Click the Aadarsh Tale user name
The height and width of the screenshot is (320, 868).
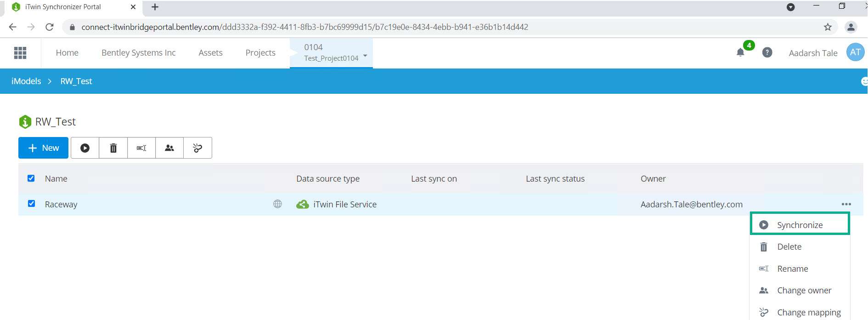(x=813, y=53)
